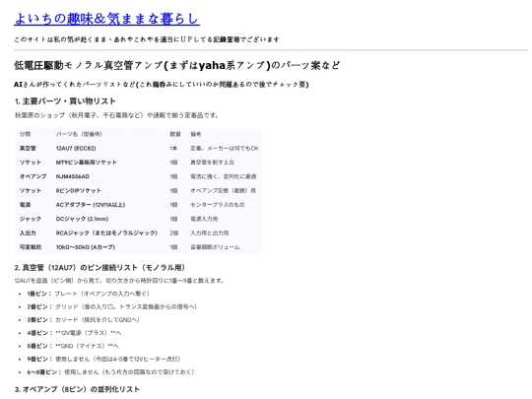Click the 入出力 category cell
532x399 pixels.
click(x=28, y=233)
